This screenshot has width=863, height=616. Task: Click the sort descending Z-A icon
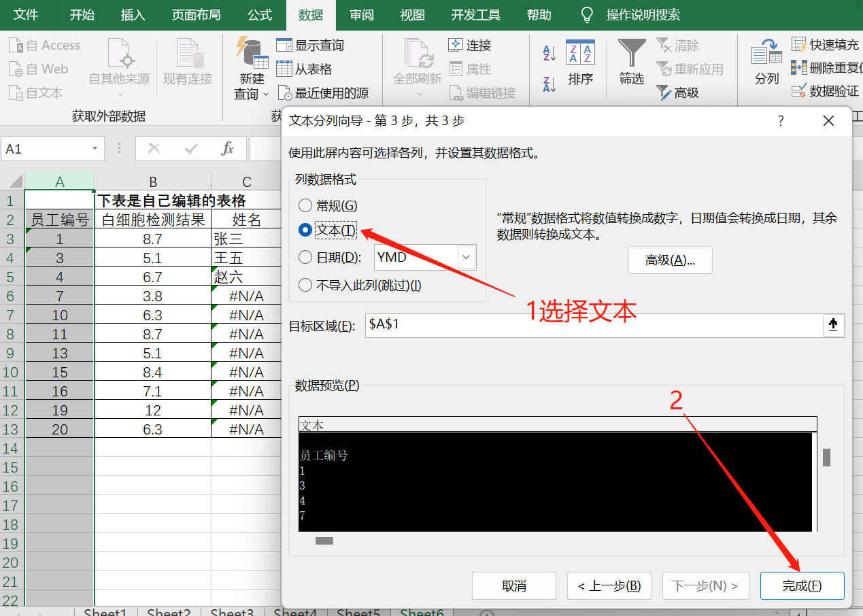pyautogui.click(x=549, y=84)
